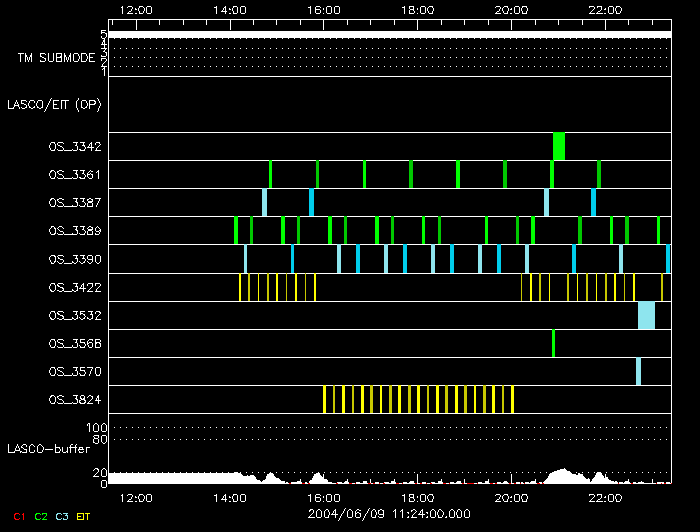Viewport: 700px width, 532px height.
Task: Click the light-blue marker in OS_3570 row
Action: point(638,371)
